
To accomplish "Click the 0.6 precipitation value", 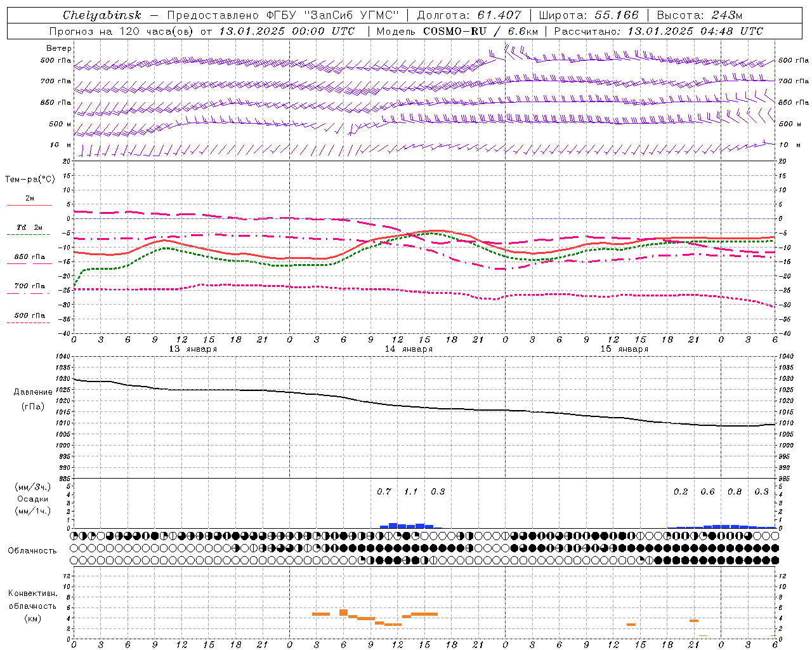I will coord(707,491).
